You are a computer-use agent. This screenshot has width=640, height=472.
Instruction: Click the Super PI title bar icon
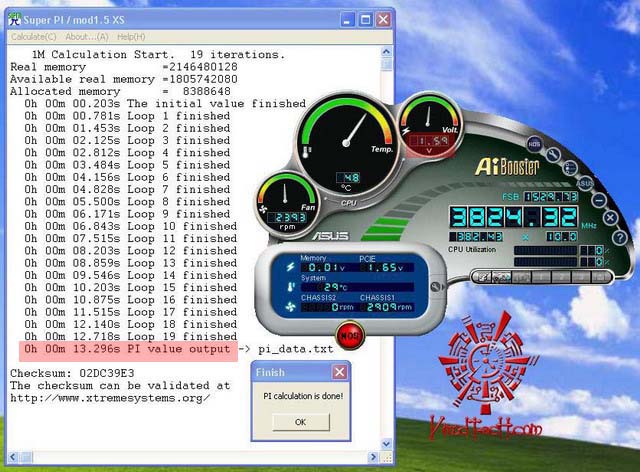(x=14, y=19)
